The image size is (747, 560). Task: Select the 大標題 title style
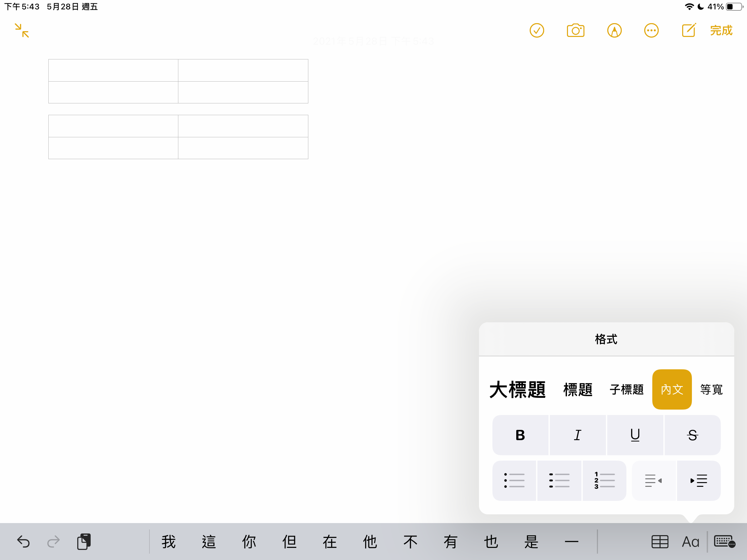517,389
